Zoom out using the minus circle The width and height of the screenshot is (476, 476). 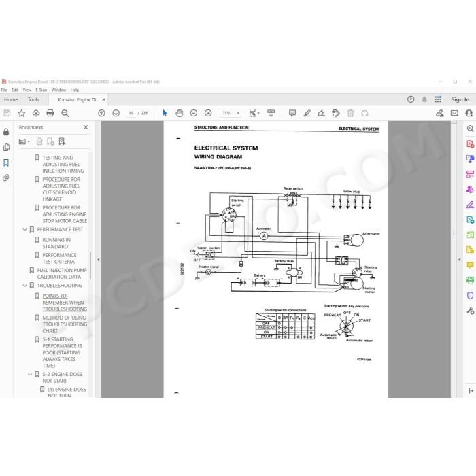[194, 114]
